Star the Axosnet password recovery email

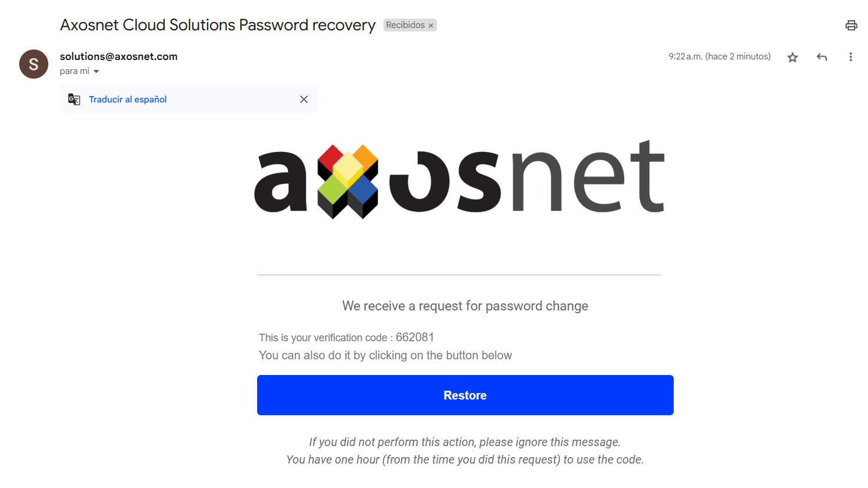(x=792, y=57)
